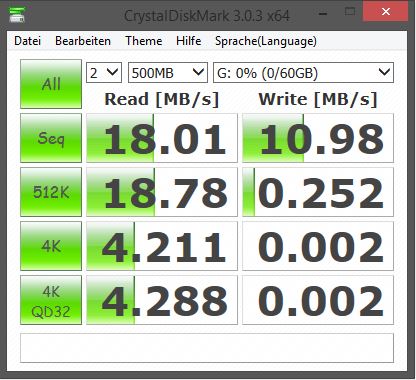This screenshot has height=380, width=416.
Task: Click the Read [MB/s] column header
Action: point(162,99)
